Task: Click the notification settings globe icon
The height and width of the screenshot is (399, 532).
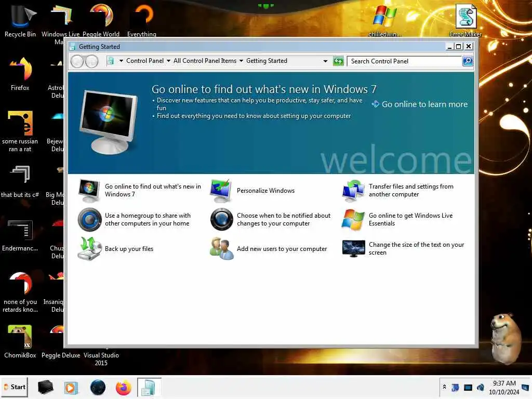Action: coord(221,220)
